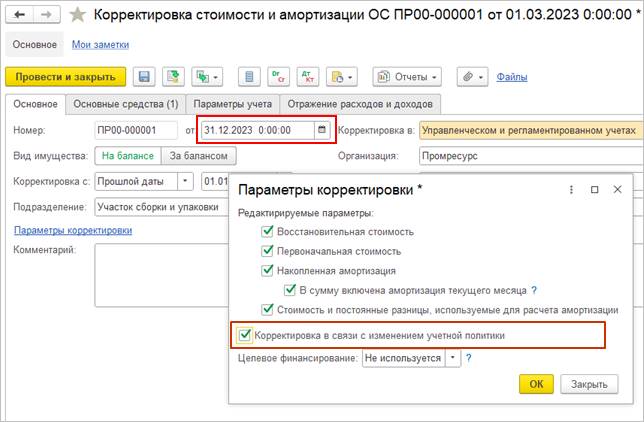Open the calendar picker for the date

pyautogui.click(x=322, y=130)
